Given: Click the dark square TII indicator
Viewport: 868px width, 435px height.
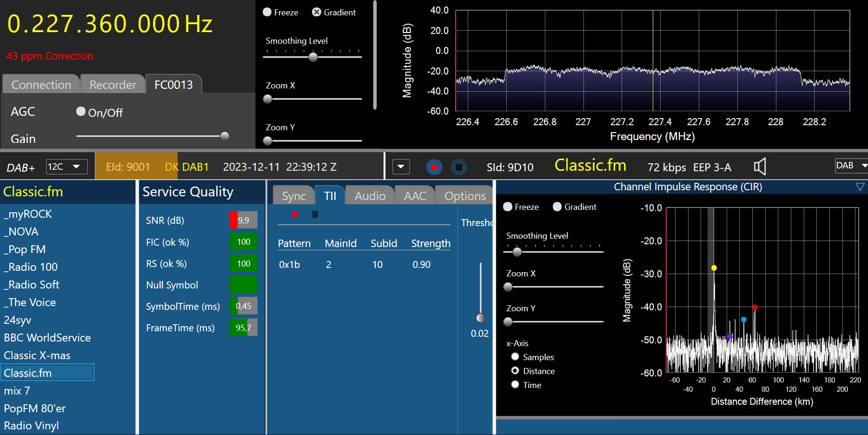Looking at the screenshot, I should tap(315, 214).
